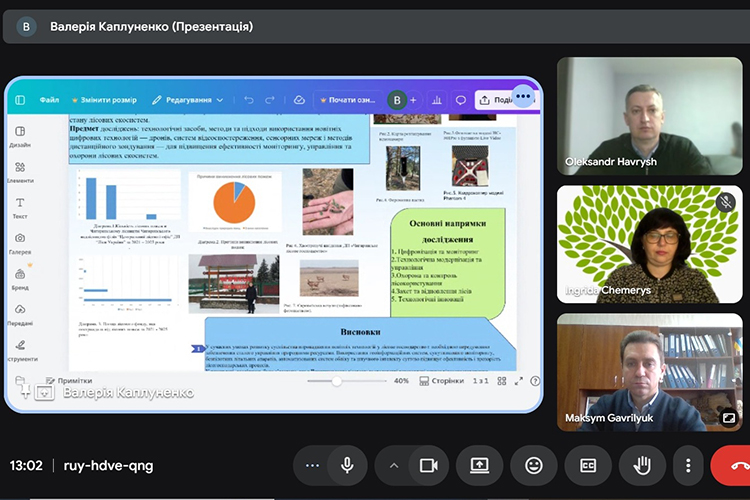Toggle closed captions with the CC button
The width and height of the screenshot is (750, 500).
[587, 465]
